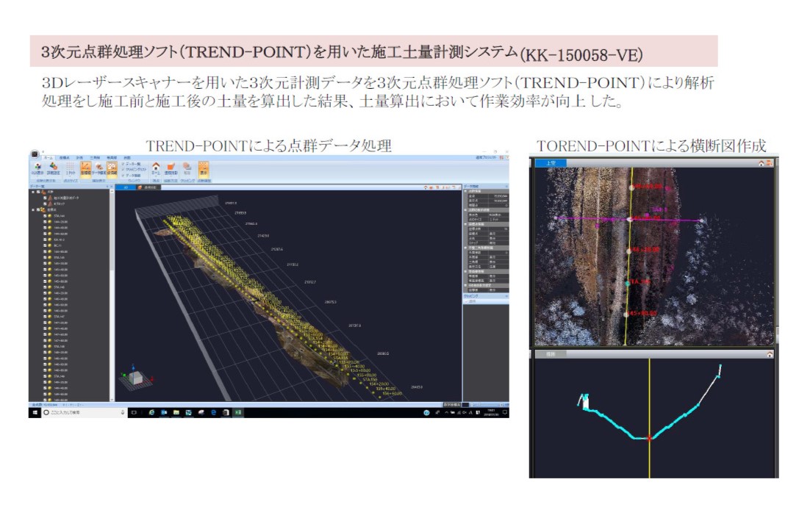Toggle the データ情報 window checkbox
This screenshot has height=532, width=799.
[x=123, y=176]
